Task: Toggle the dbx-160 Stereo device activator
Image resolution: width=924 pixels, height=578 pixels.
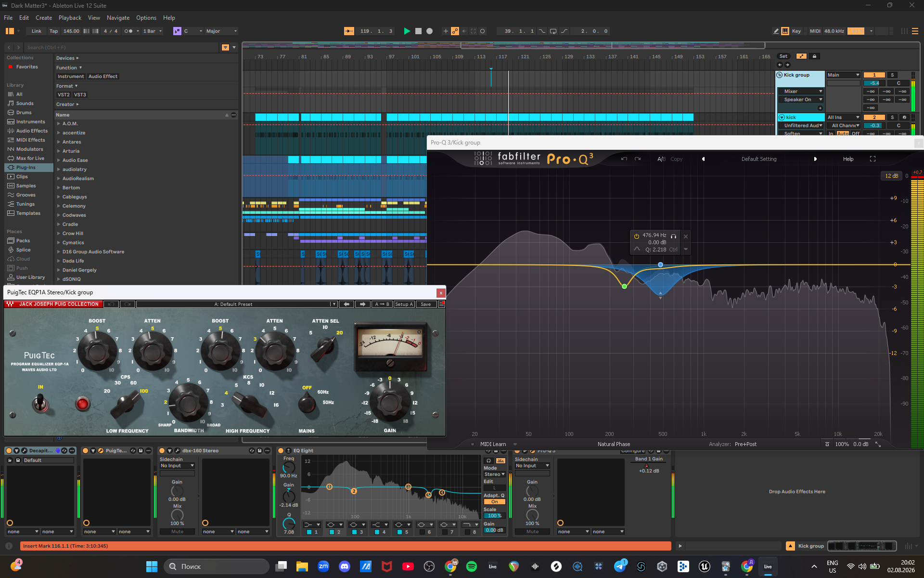Action: pos(162,451)
